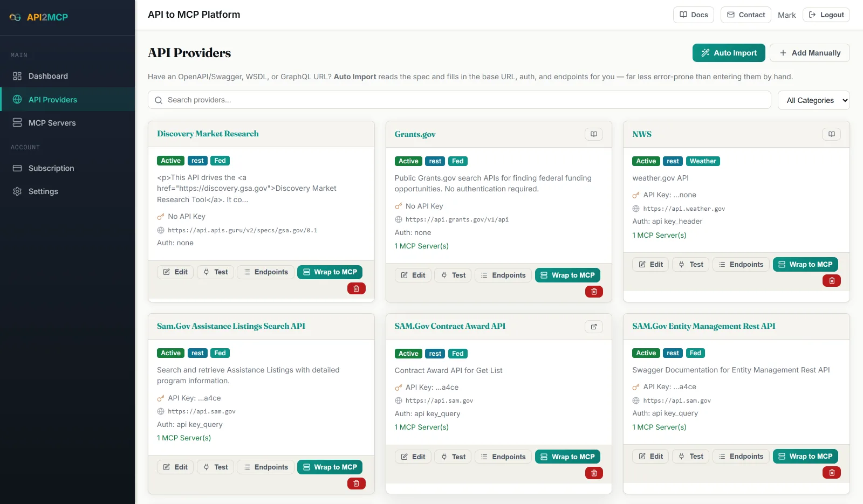
Task: Wrap NWS to MCP
Action: [x=805, y=265]
